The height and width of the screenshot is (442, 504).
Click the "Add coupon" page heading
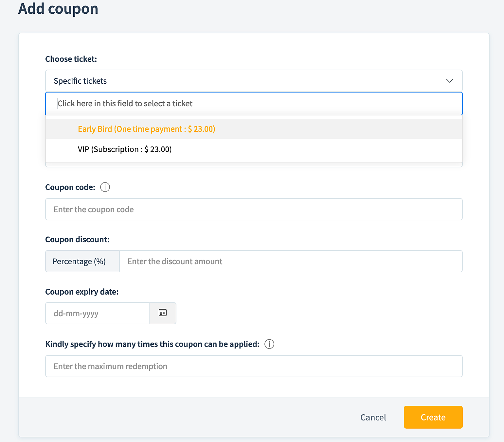coord(58,9)
